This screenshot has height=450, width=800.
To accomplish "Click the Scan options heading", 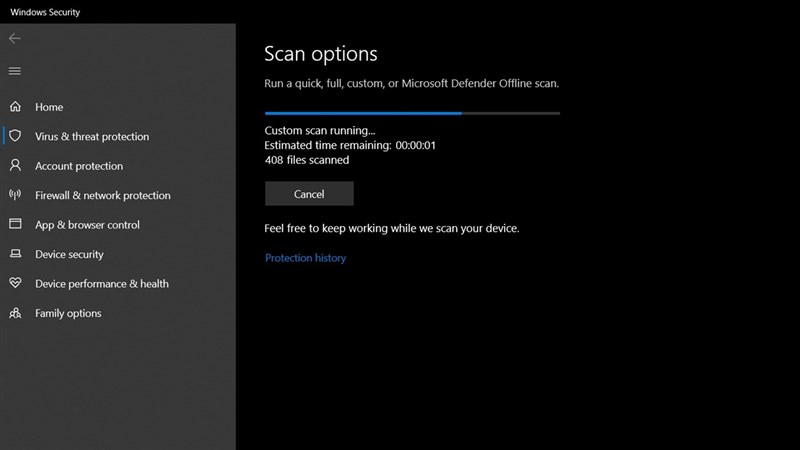I will [x=321, y=54].
